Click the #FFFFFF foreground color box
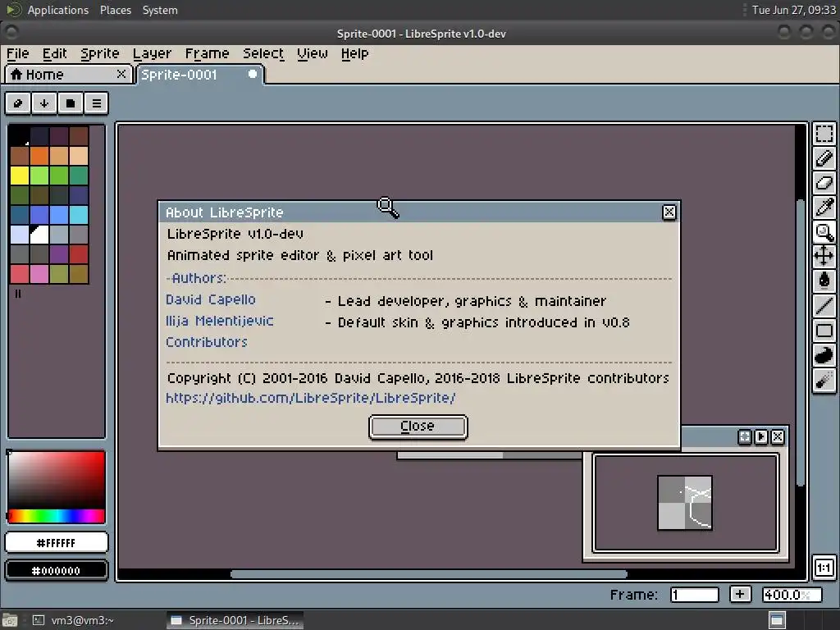The image size is (840, 630). click(57, 543)
